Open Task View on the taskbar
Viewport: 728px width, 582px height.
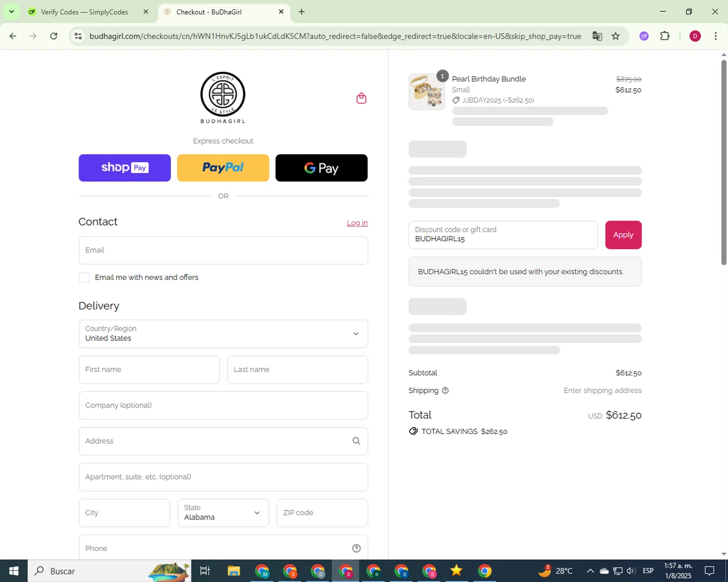tap(205, 571)
